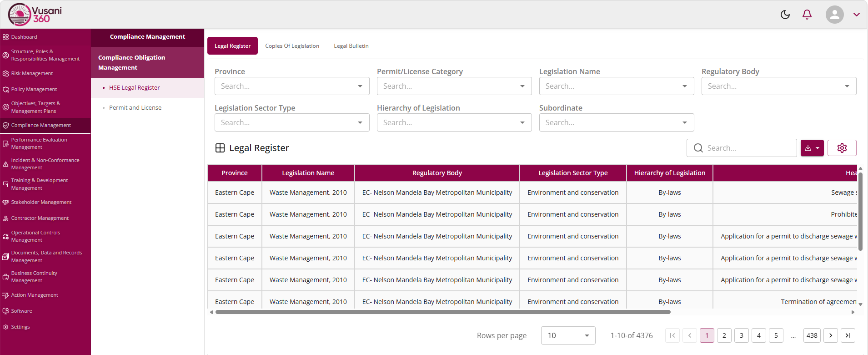Click the table horizontal scrollbar

pyautogui.click(x=443, y=312)
